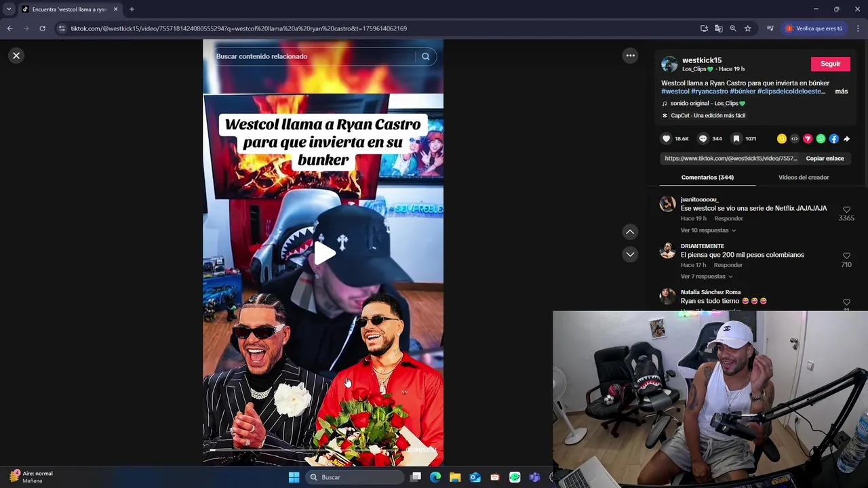Open File Explorer from taskbar
Screen dimensions: 868x488
(x=455, y=477)
